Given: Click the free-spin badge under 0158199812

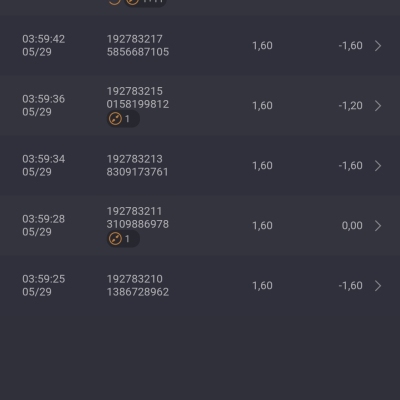Looking at the screenshot, I should pyautogui.click(x=123, y=119).
